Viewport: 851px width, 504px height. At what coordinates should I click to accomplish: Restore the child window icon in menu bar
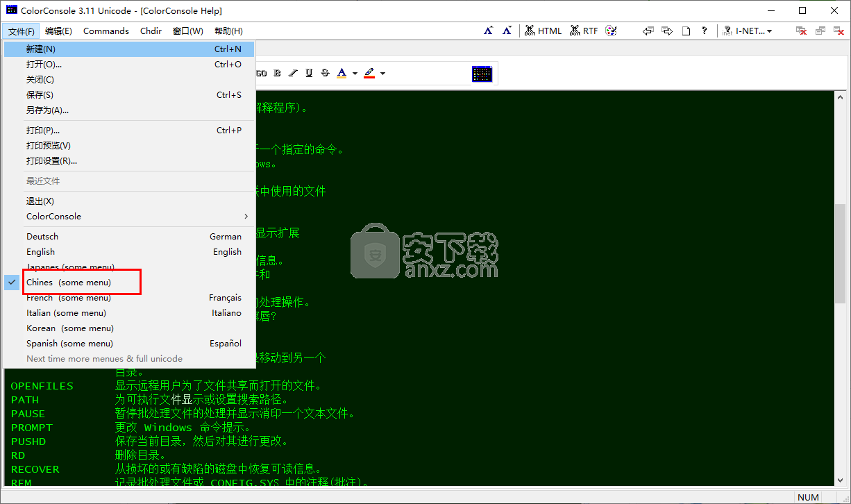tap(820, 31)
